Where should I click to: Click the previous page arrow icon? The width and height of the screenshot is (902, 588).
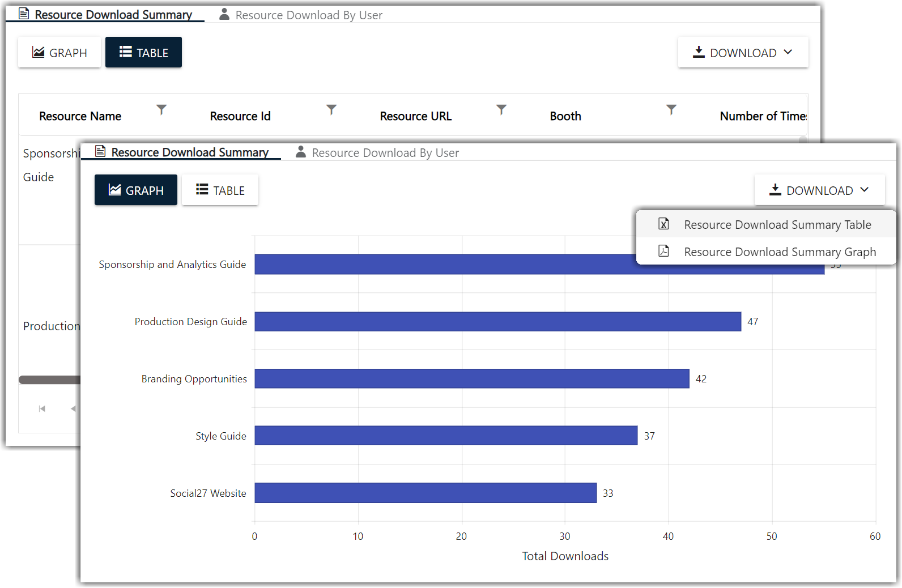[73, 408]
